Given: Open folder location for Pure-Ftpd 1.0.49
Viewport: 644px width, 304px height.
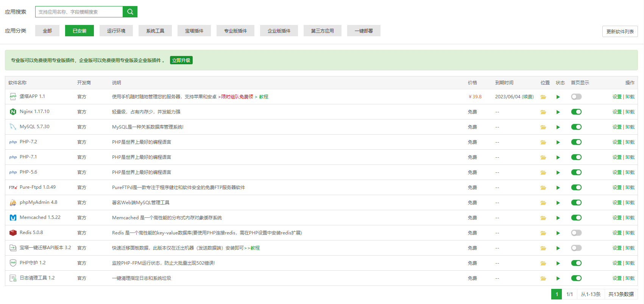Looking at the screenshot, I should [x=543, y=188].
